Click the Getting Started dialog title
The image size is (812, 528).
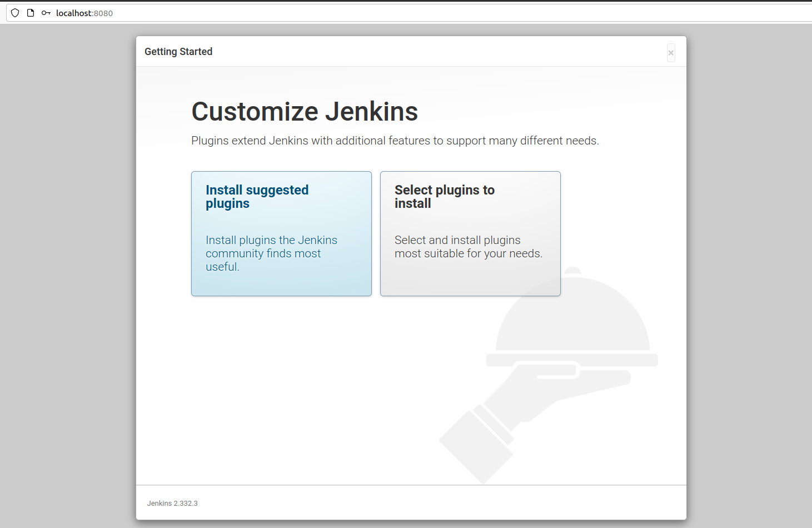tap(178, 52)
